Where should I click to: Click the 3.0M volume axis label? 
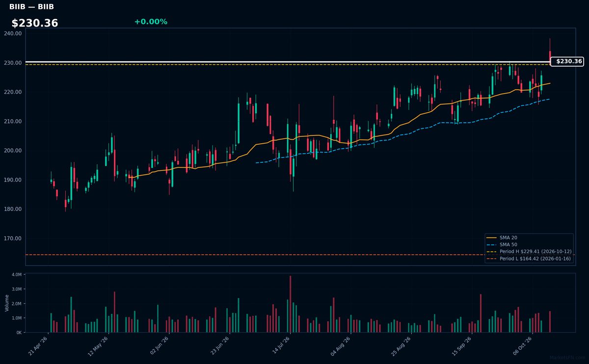click(x=17, y=289)
